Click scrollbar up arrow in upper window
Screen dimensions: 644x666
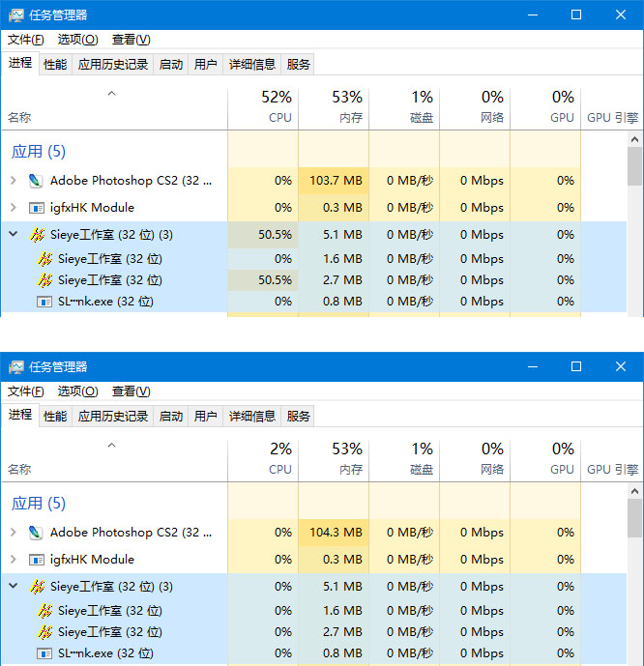coord(634,139)
